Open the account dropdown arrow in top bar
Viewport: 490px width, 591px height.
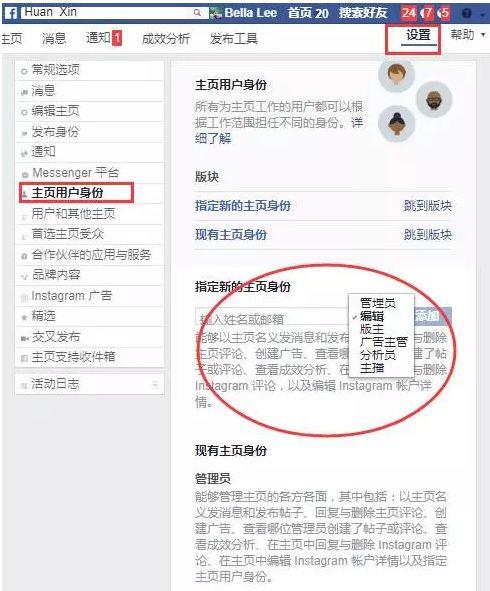483,14
